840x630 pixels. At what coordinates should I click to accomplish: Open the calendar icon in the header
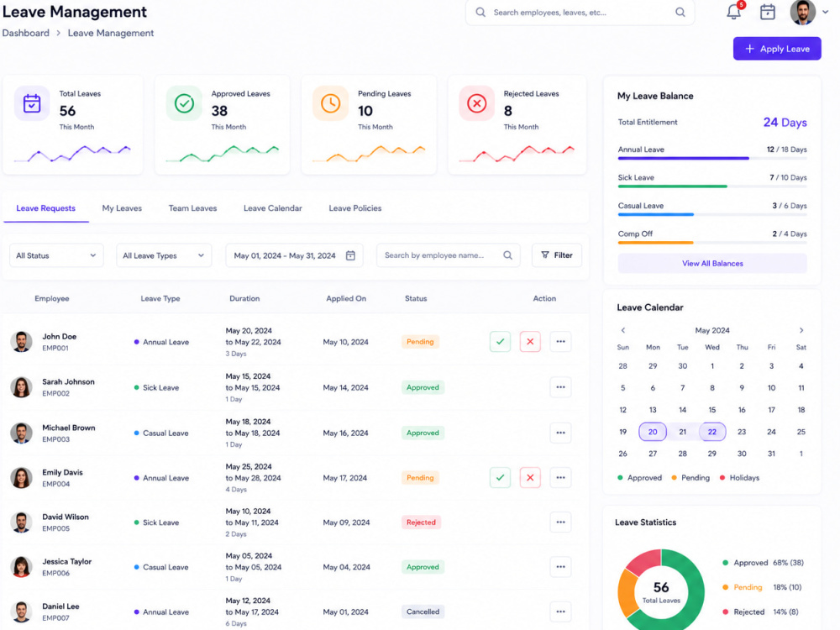(767, 12)
